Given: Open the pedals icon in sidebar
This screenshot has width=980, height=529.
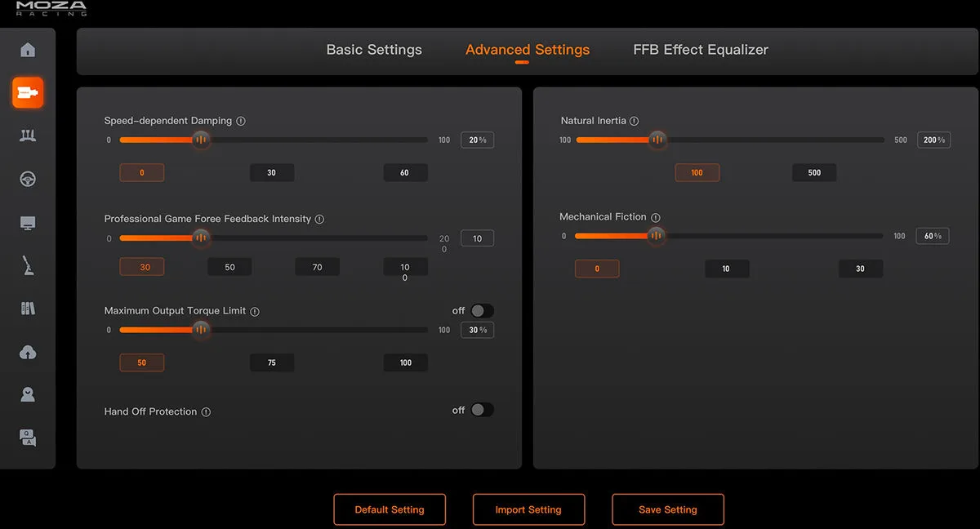Looking at the screenshot, I should coord(28,136).
